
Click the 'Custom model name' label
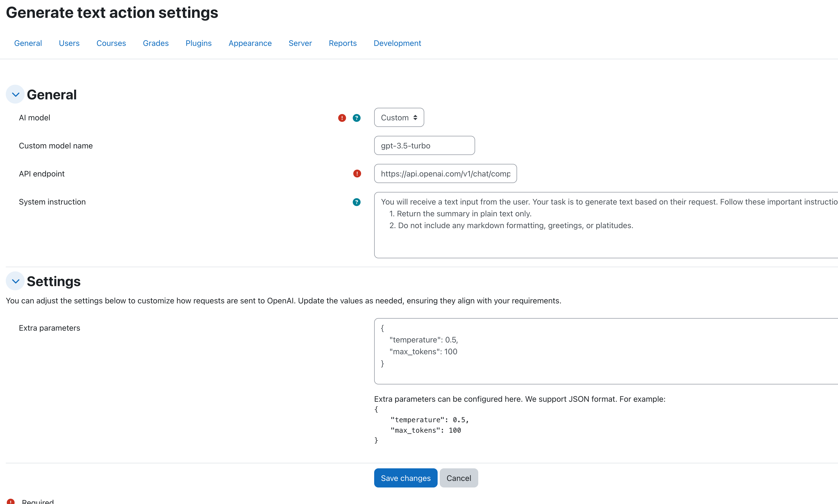[x=56, y=146]
